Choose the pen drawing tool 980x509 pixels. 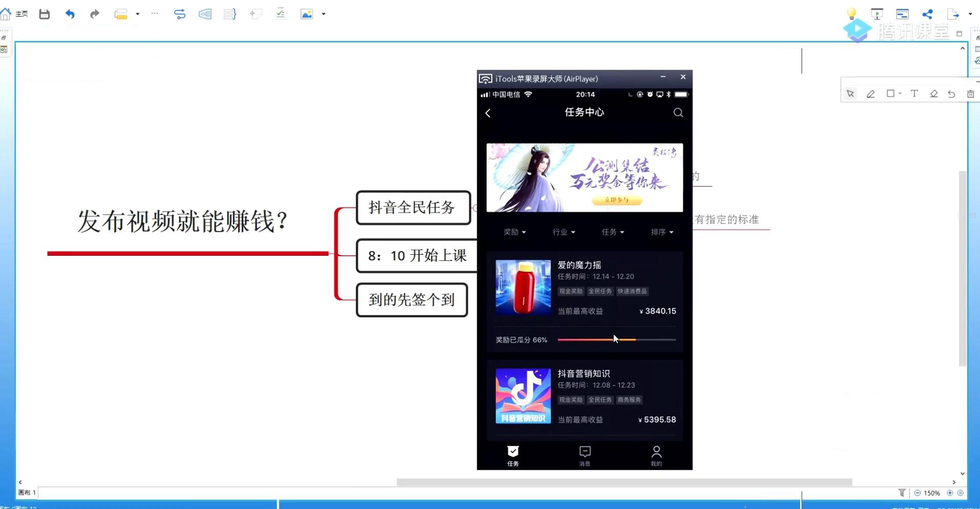[x=870, y=94]
